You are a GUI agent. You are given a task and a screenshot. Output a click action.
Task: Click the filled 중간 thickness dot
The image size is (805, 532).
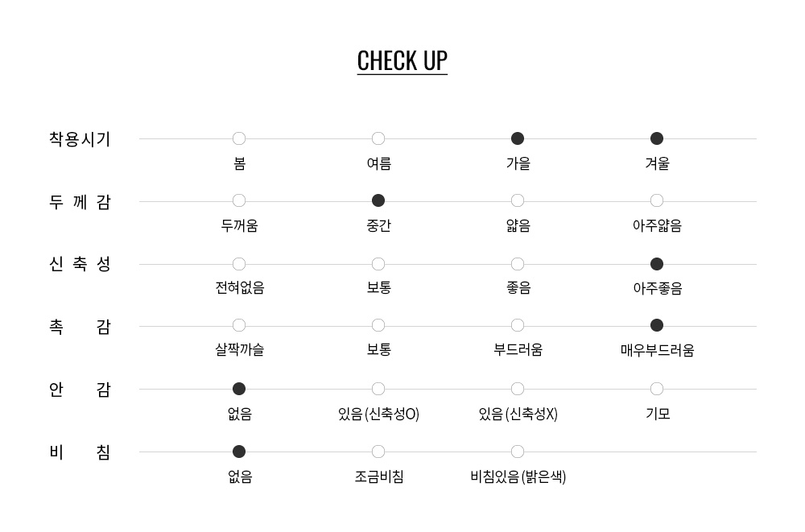click(378, 200)
